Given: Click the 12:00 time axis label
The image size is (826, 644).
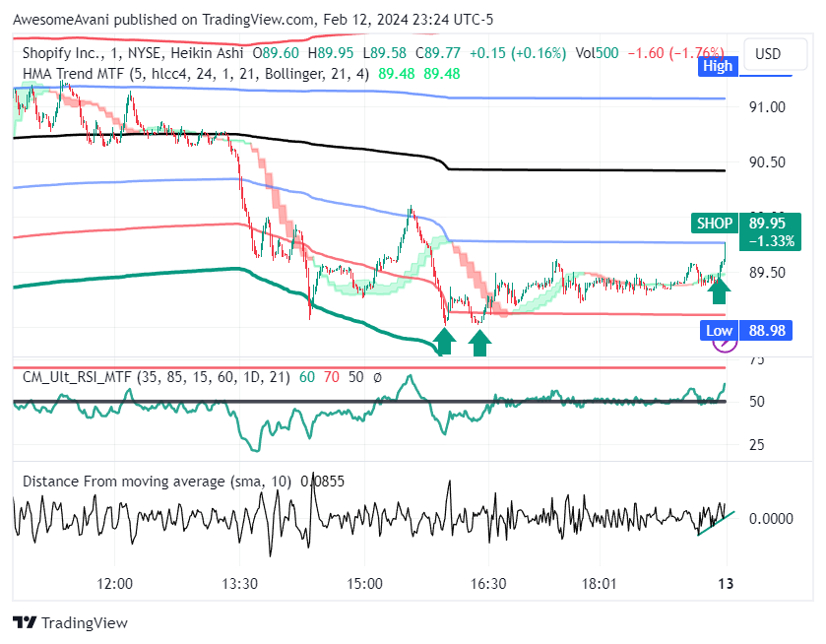Looking at the screenshot, I should click(x=115, y=583).
